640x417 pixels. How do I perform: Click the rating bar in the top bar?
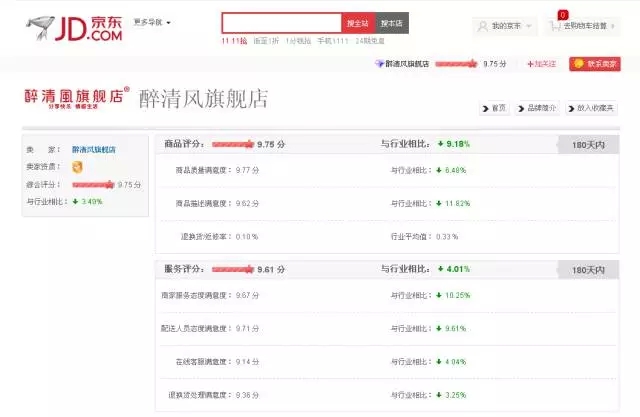click(x=456, y=64)
